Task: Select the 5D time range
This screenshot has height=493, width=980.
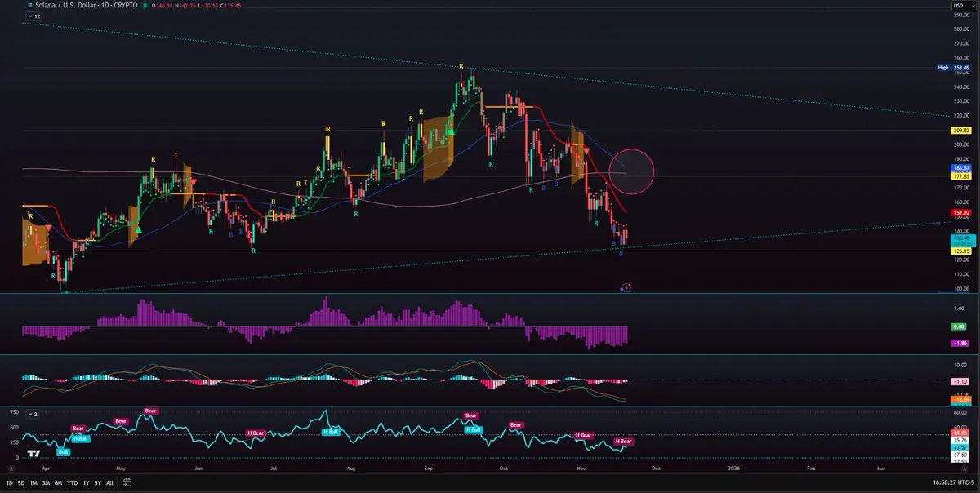Action: coord(21,483)
